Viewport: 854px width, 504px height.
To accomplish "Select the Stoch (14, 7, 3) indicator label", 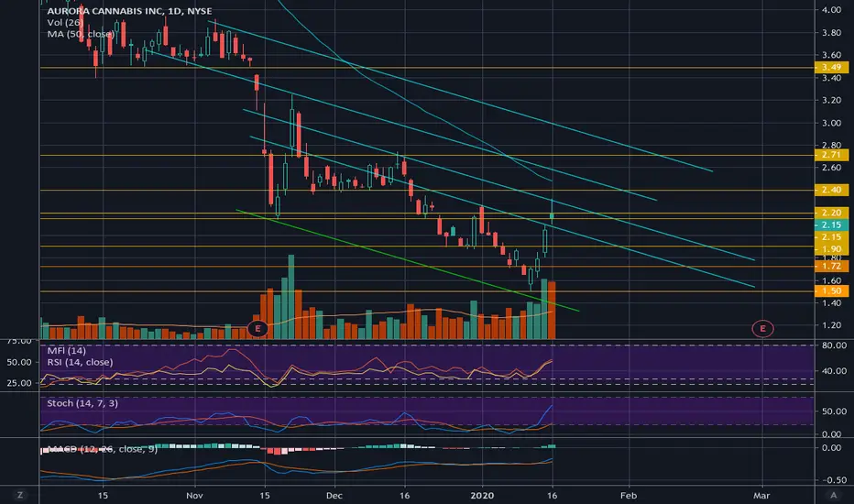I will click(82, 403).
